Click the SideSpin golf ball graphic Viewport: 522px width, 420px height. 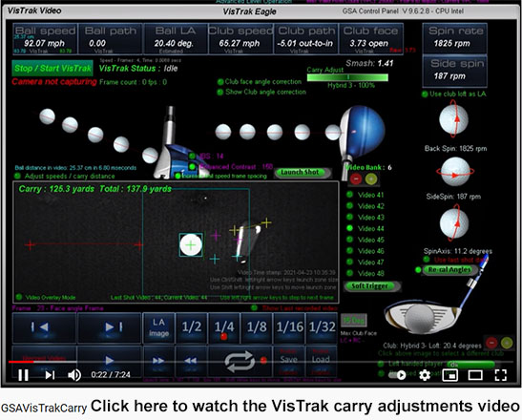point(455,172)
